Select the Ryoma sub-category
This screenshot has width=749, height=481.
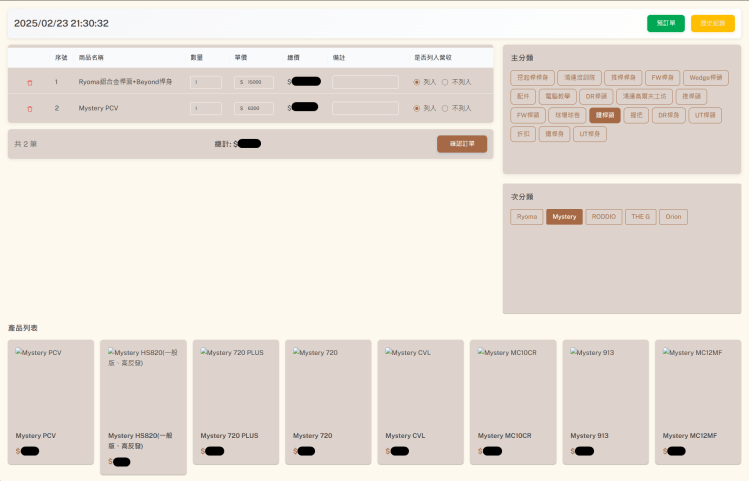[x=526, y=216]
